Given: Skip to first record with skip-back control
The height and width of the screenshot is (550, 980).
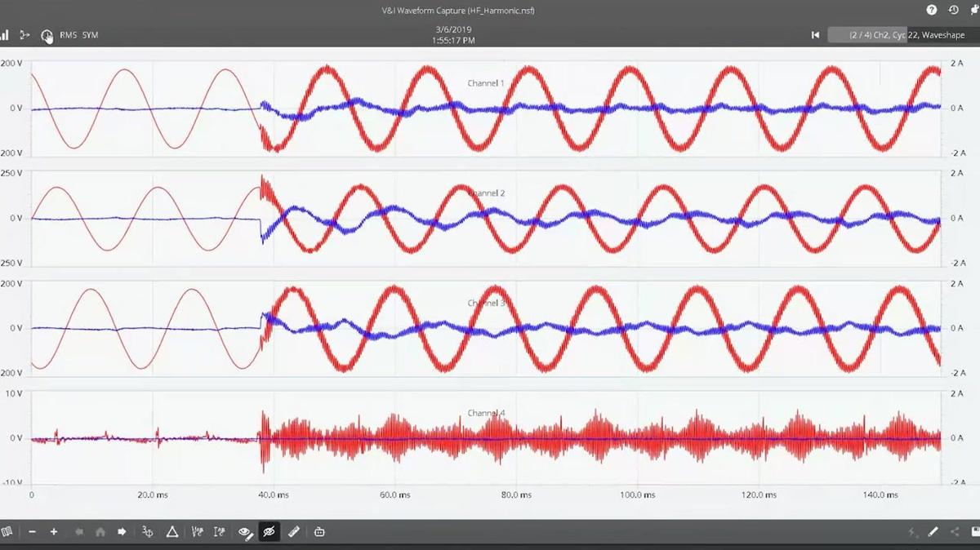Looking at the screenshot, I should click(814, 35).
